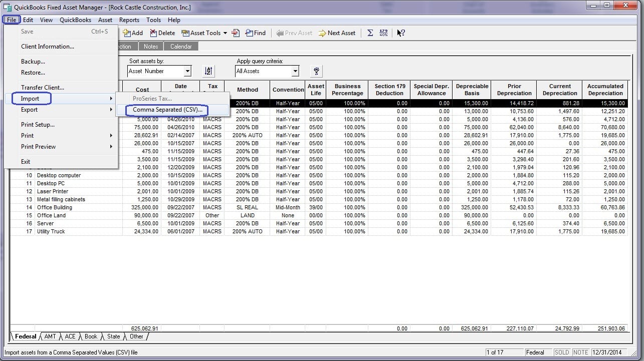Click the Method column header
The height and width of the screenshot is (361, 644).
(x=248, y=90)
